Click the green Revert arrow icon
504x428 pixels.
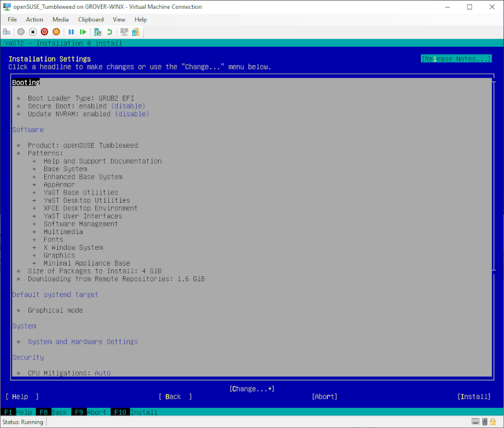tap(110, 31)
